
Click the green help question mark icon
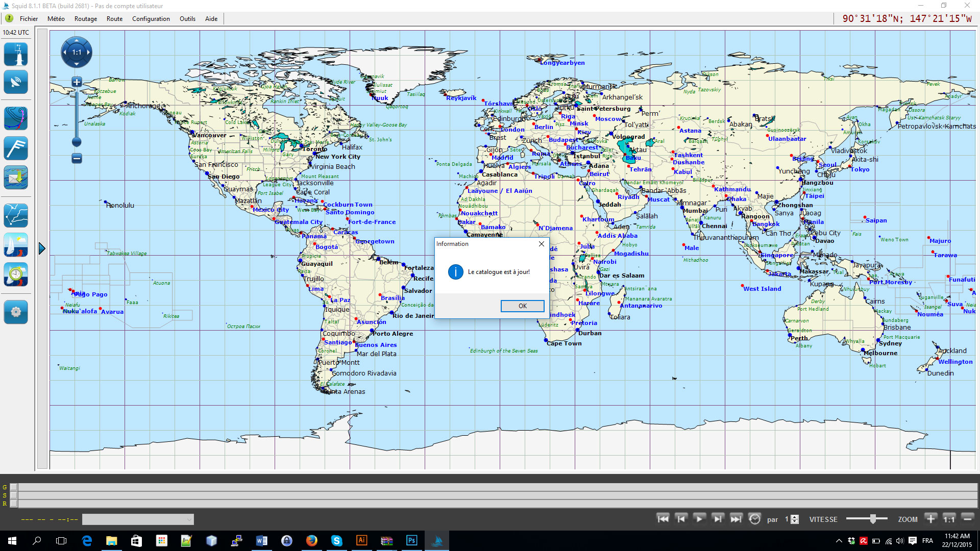pos(9,18)
